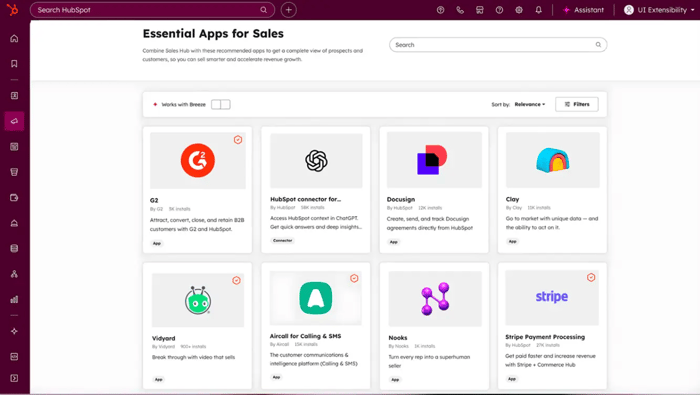
Task: Toggle the Works with Breeze switch
Action: click(221, 104)
